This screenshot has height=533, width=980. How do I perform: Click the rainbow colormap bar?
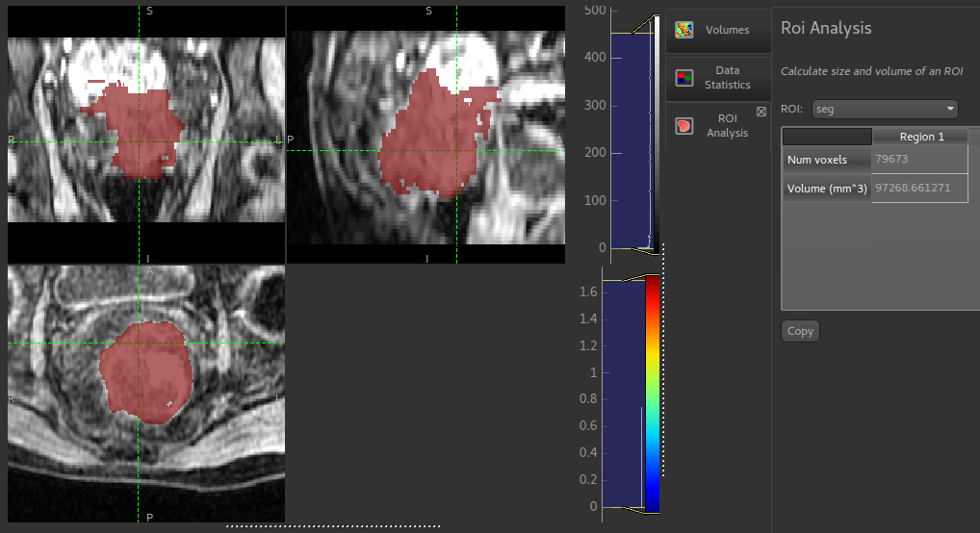(652, 393)
